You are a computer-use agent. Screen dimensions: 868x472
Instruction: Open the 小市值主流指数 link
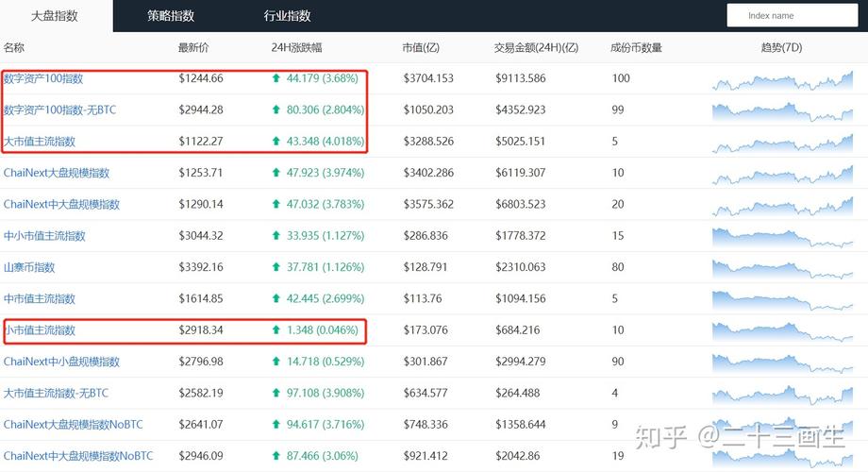(40, 330)
